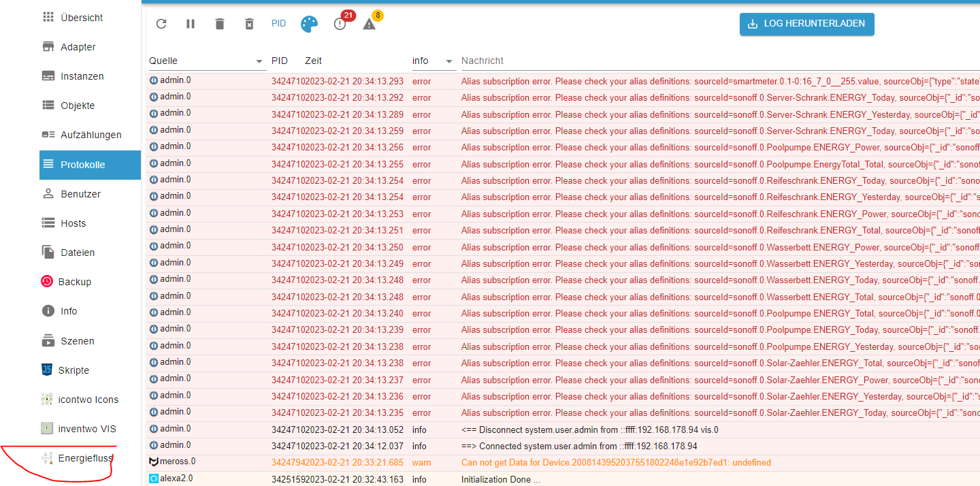
Task: Open icontwo Icons in the sidebar
Action: click(x=90, y=400)
